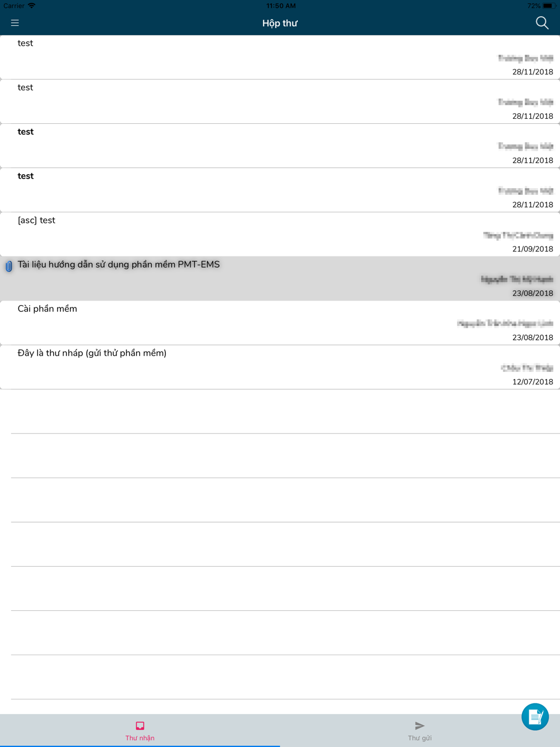The height and width of the screenshot is (747, 560).
Task: Tap the compose new mail floating button
Action: click(535, 717)
